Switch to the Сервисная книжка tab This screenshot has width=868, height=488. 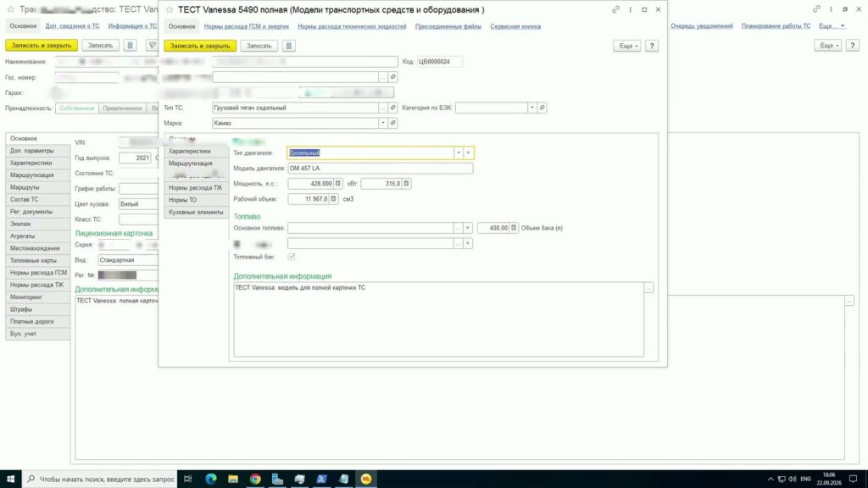(x=515, y=26)
